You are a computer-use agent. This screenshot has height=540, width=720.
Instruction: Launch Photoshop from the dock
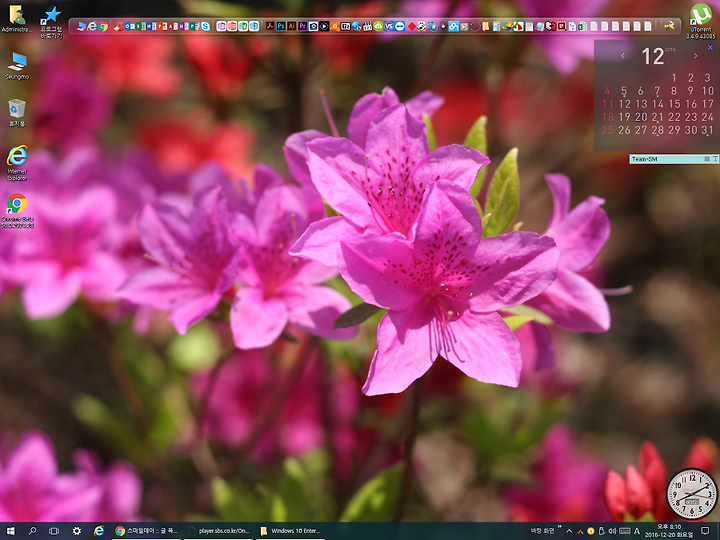[x=281, y=26]
